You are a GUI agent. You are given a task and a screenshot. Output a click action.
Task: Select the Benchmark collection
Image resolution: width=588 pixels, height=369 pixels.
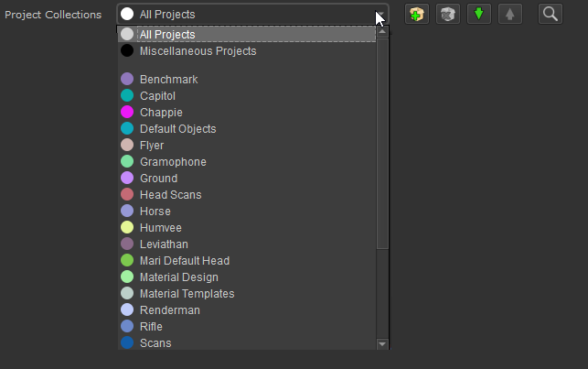tap(168, 80)
